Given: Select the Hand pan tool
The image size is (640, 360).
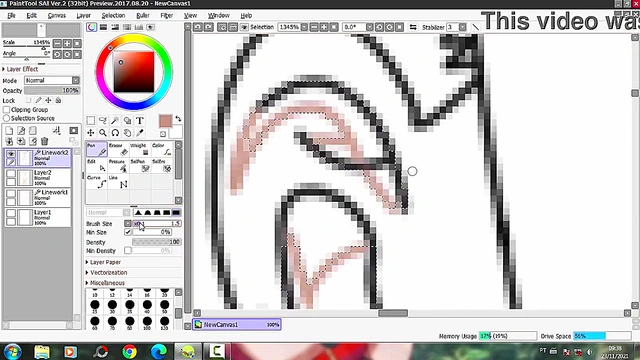Looking at the screenshot, I should click(x=127, y=133).
